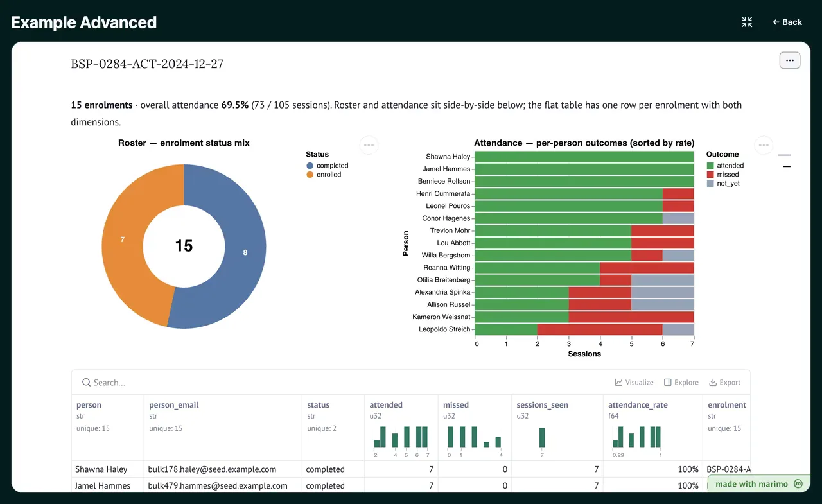Viewport: 822px width, 504px height.
Task: Click the made with marimo badge
Action: coord(759,484)
